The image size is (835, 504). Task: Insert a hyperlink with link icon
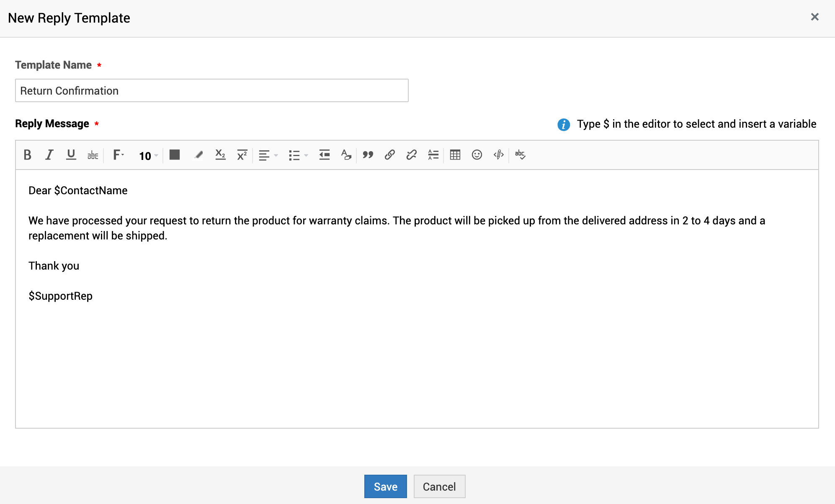pyautogui.click(x=390, y=155)
